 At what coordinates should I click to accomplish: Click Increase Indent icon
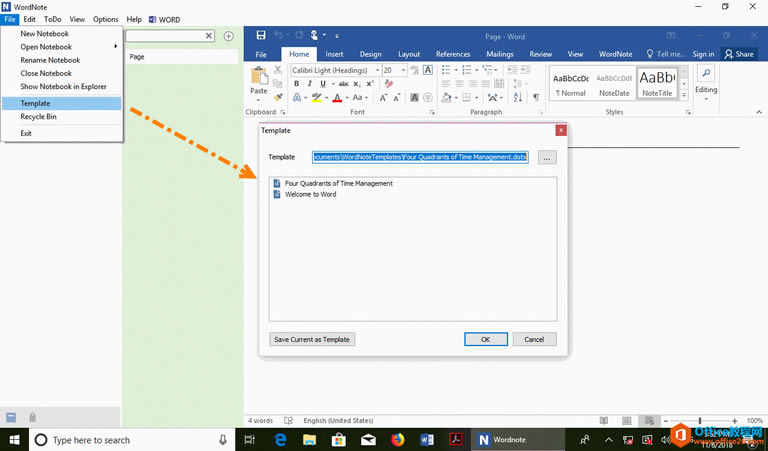(526, 70)
